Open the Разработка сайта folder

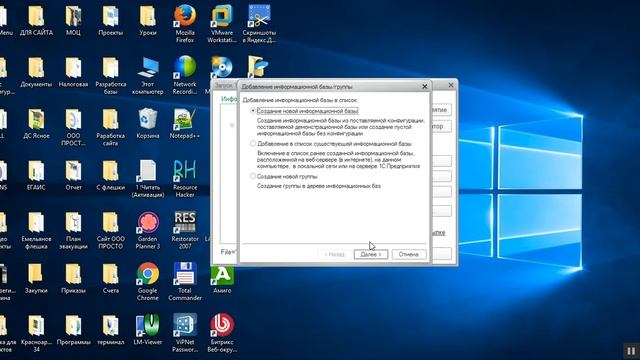point(111,120)
